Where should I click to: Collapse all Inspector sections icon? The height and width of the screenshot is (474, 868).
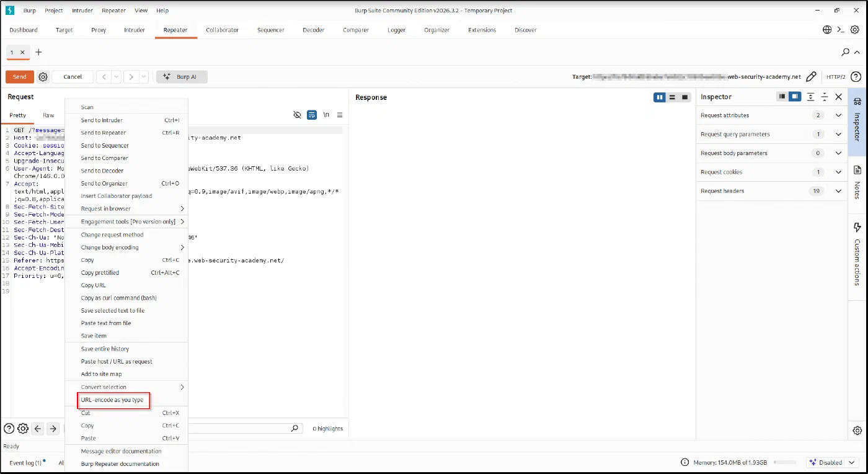coord(825,97)
